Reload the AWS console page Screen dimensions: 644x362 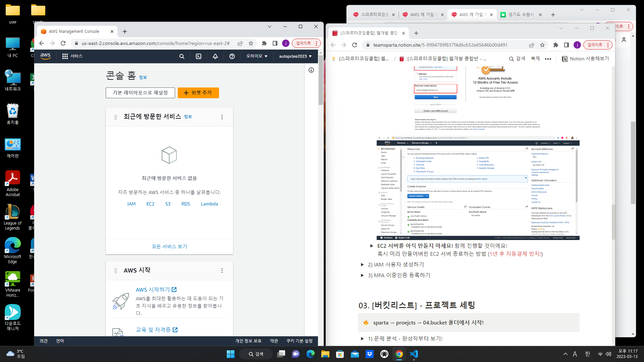63,43
